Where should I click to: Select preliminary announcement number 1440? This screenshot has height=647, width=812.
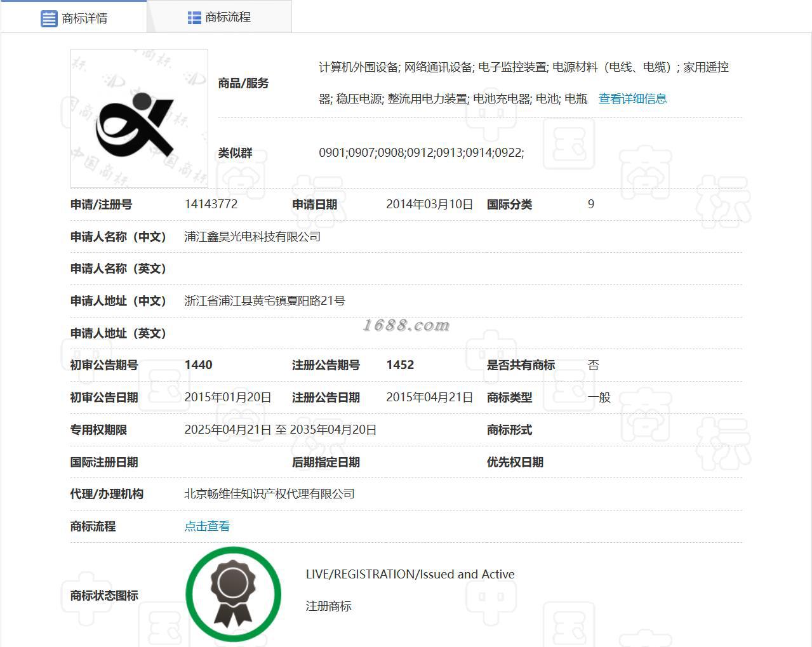(198, 364)
